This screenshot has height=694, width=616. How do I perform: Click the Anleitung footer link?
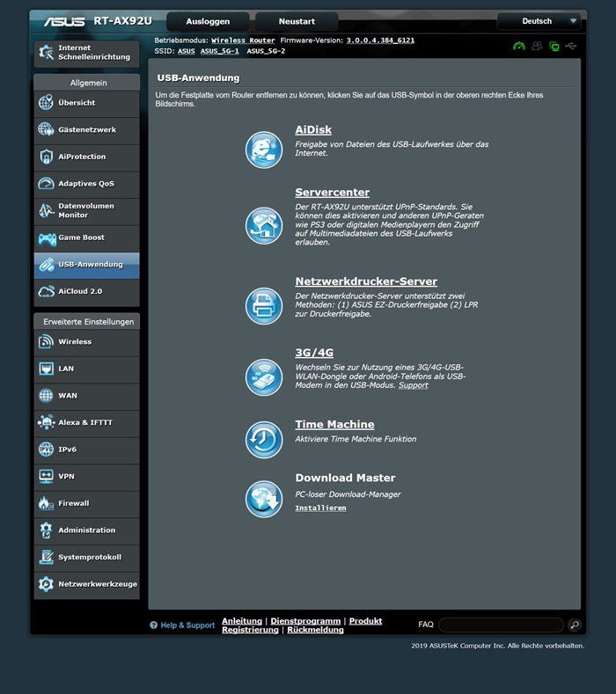(242, 621)
